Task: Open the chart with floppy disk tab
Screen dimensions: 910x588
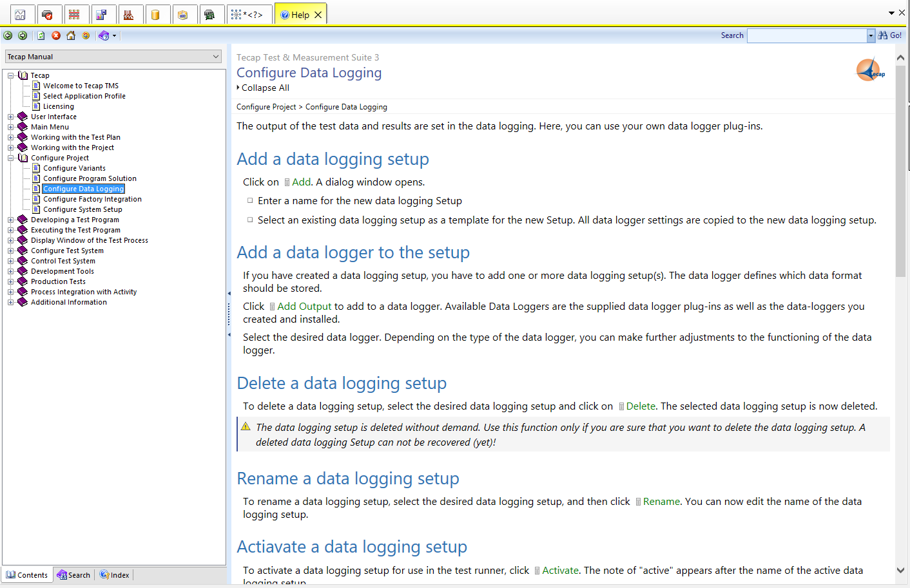Action: 101,15
